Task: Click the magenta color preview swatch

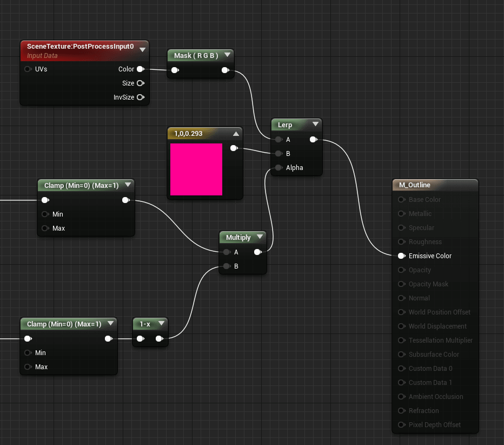Action: tap(196, 169)
